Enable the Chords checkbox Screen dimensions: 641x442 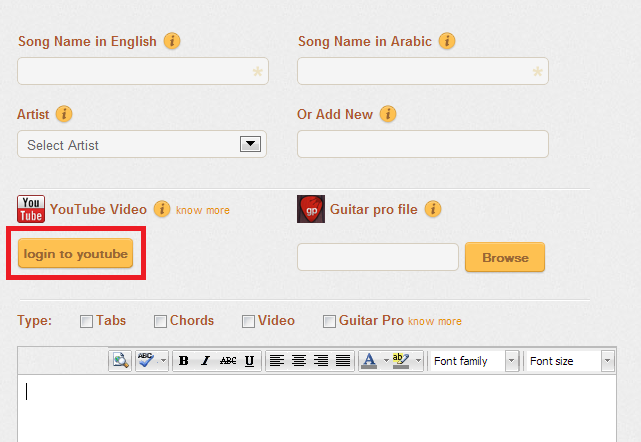[x=160, y=321]
